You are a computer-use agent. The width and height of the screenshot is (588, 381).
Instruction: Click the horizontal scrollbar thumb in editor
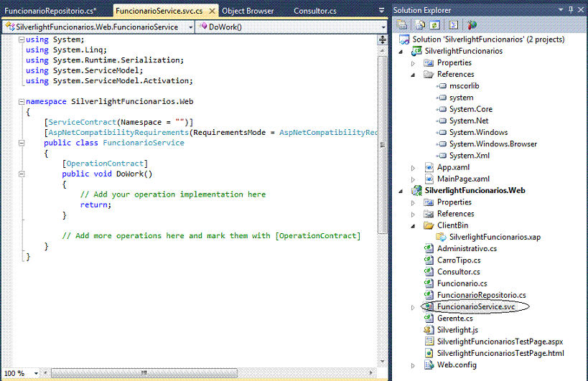[x=144, y=373]
